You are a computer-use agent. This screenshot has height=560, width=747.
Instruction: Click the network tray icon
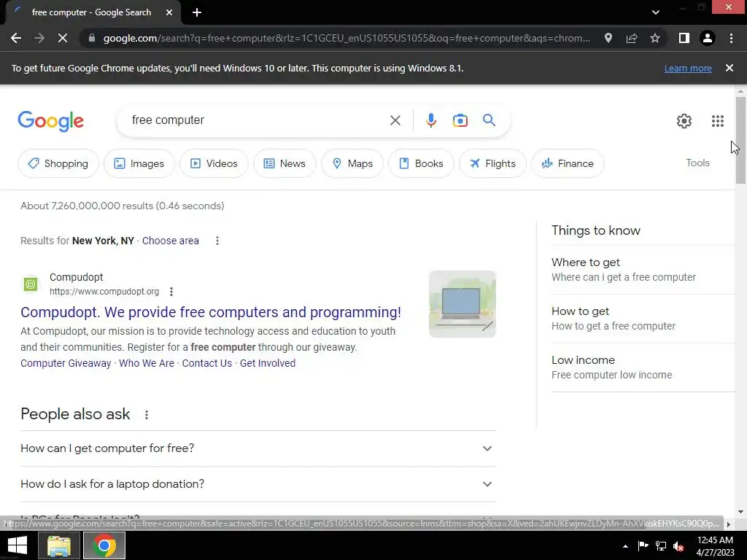tap(661, 546)
